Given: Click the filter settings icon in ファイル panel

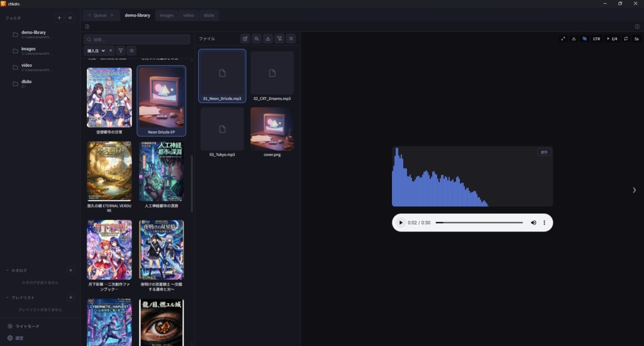Looking at the screenshot, I should coord(279,38).
